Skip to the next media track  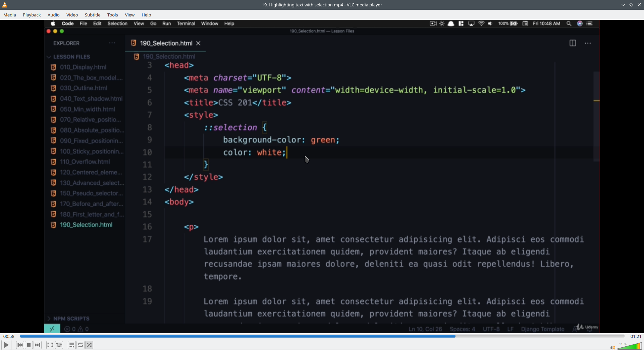(38, 345)
